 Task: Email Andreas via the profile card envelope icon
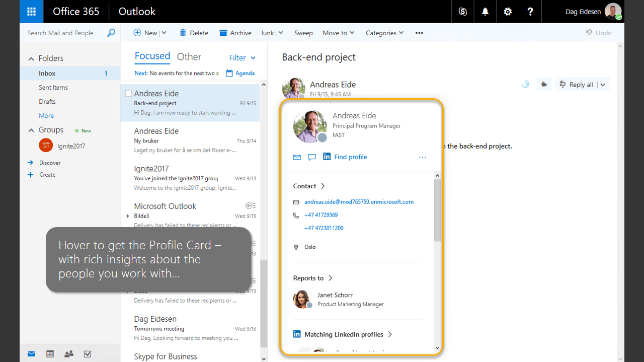(x=297, y=157)
